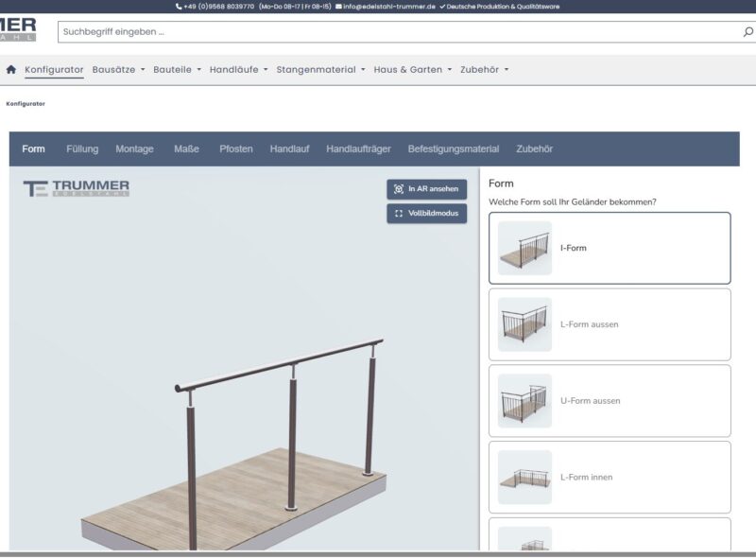Open the Befestigungsmaterial configurator tab
This screenshot has height=558, width=756.
(x=460, y=148)
